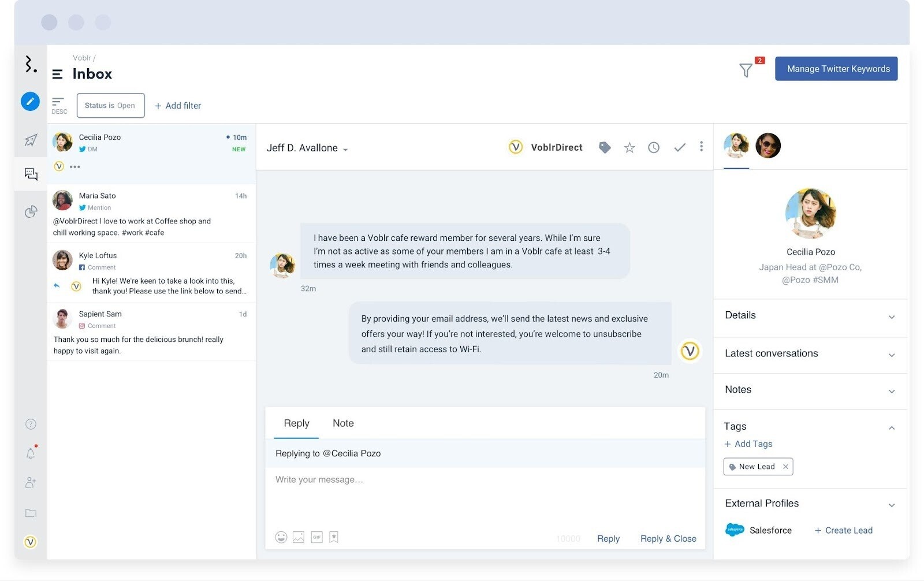The width and height of the screenshot is (924, 581).
Task: Remove the New Lead tag
Action: pyautogui.click(x=785, y=467)
